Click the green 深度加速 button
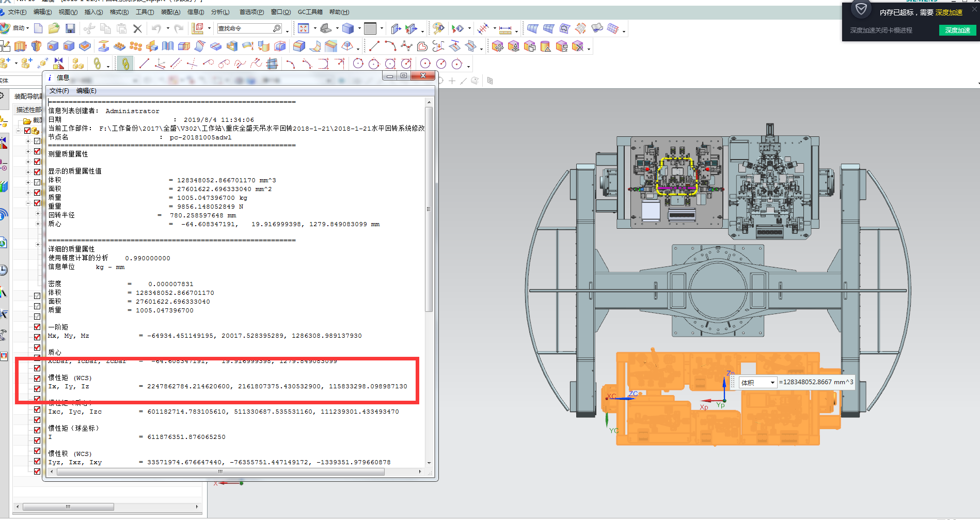980x520 pixels. point(957,30)
